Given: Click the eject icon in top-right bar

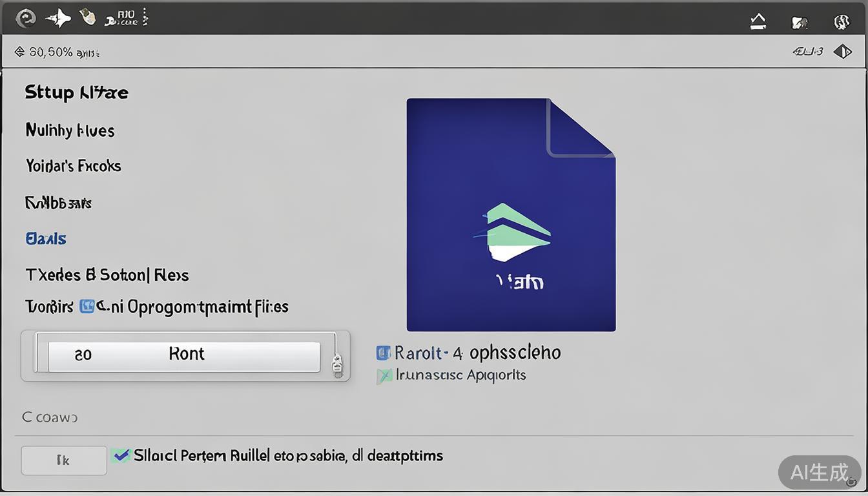Looking at the screenshot, I should click(758, 23).
